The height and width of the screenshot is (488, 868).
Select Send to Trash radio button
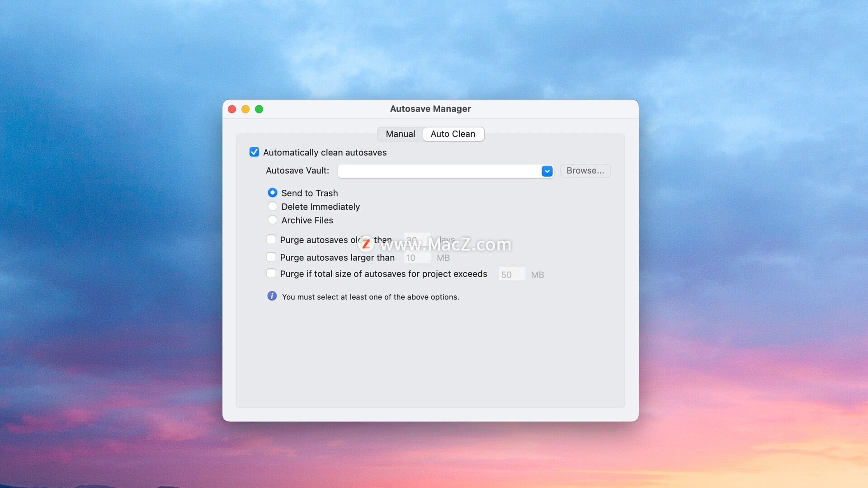pyautogui.click(x=272, y=193)
